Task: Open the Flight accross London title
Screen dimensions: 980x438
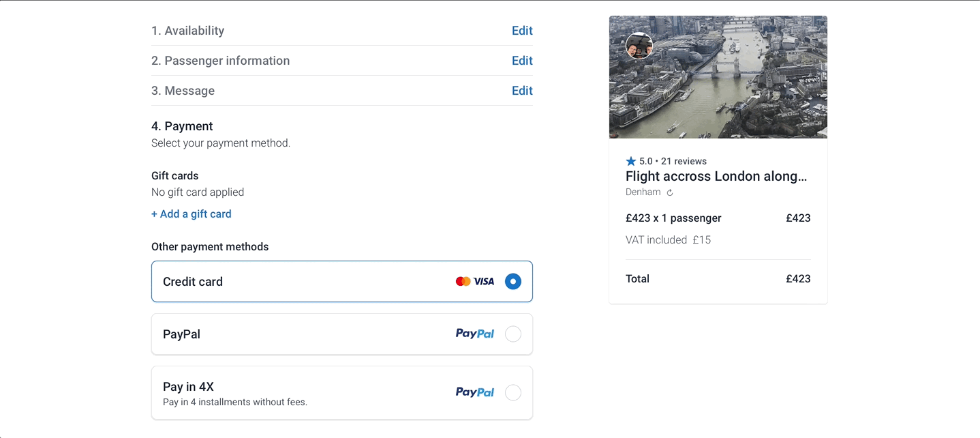Action: [716, 176]
